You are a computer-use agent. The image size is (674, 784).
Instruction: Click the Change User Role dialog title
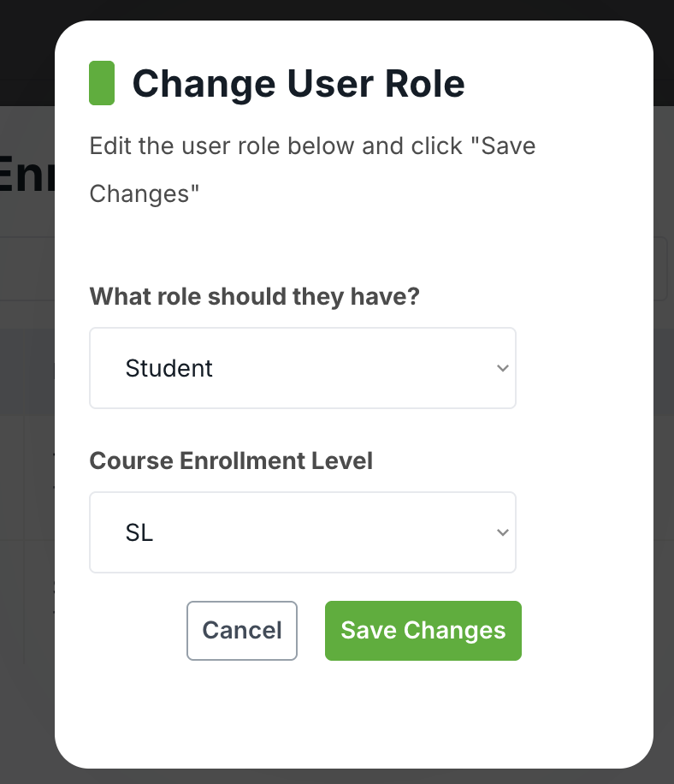(x=298, y=83)
